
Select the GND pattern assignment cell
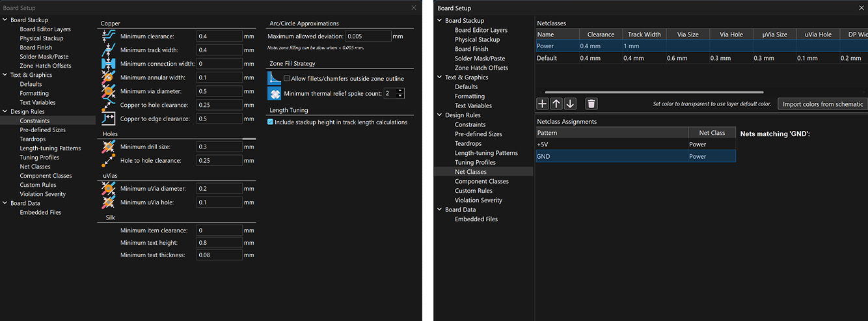(x=612, y=156)
